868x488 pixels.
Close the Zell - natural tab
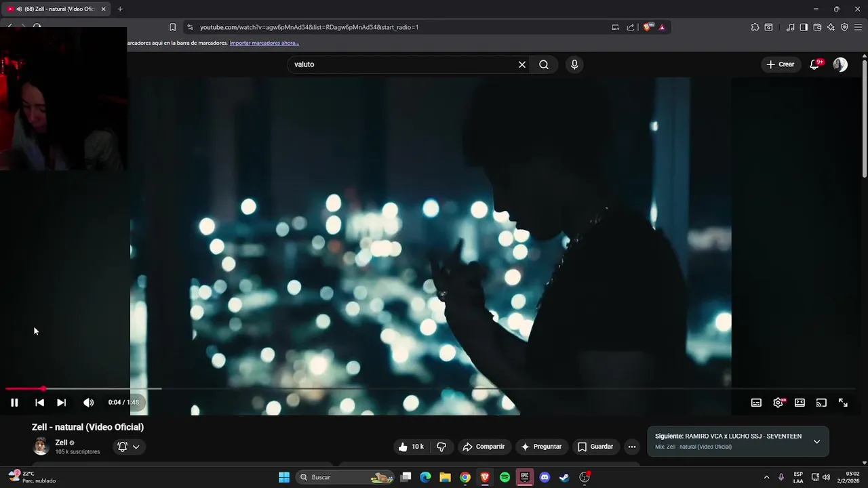[x=103, y=9]
